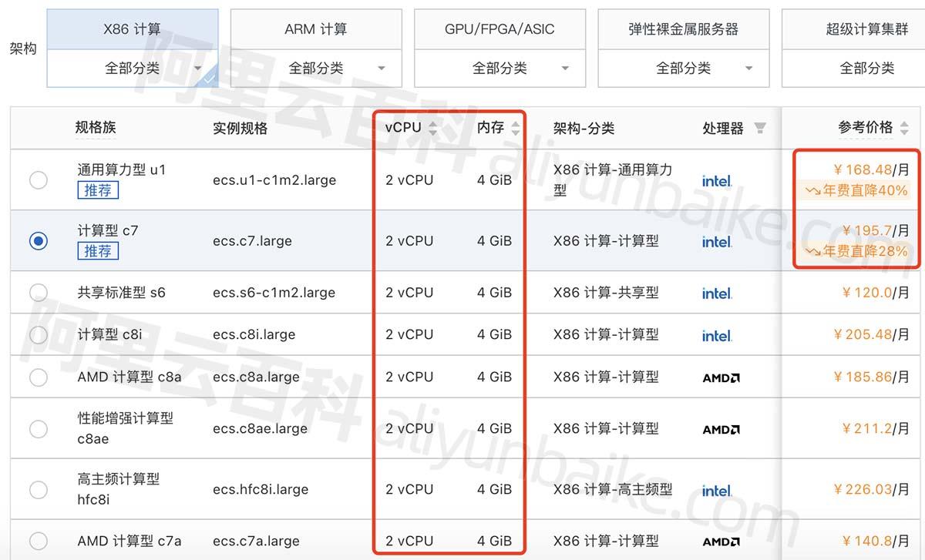The height and width of the screenshot is (560, 925).
Task: Open 全部分类 dropdown under GPU/FPGA/ASIC
Action: pos(499,68)
